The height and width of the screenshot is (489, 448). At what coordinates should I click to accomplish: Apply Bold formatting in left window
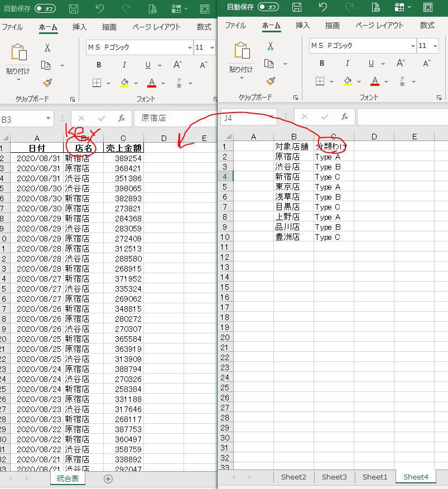pos(99,65)
